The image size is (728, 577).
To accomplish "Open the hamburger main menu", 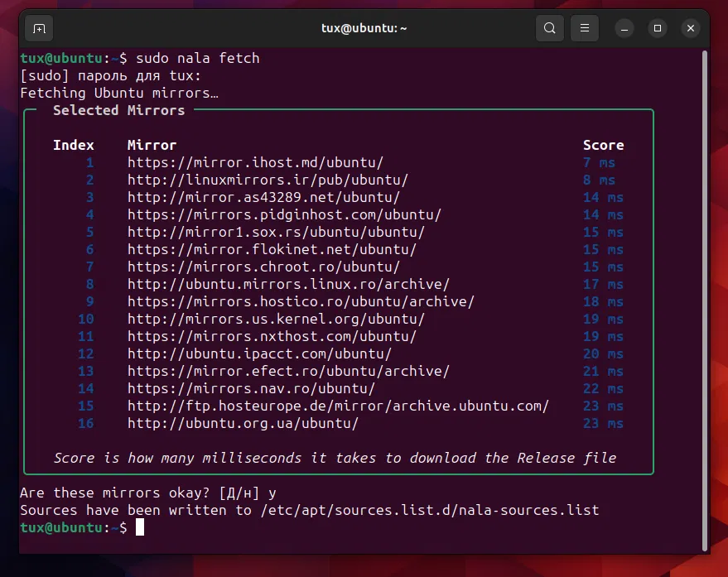I will click(x=585, y=28).
